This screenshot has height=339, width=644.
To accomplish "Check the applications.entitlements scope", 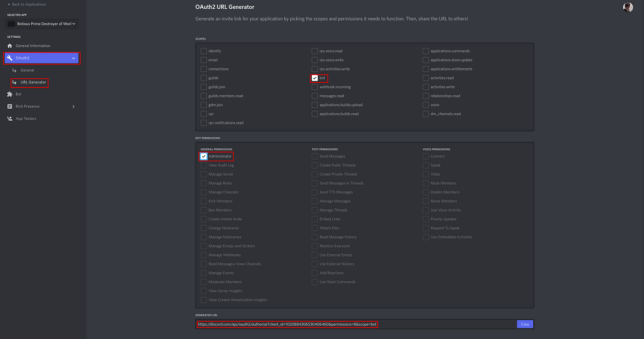I will click(426, 69).
